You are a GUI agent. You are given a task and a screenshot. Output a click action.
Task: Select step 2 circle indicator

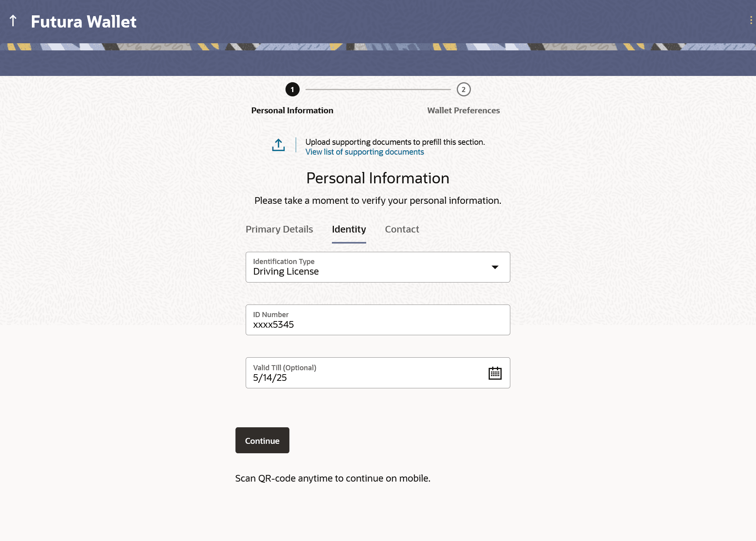tap(463, 90)
